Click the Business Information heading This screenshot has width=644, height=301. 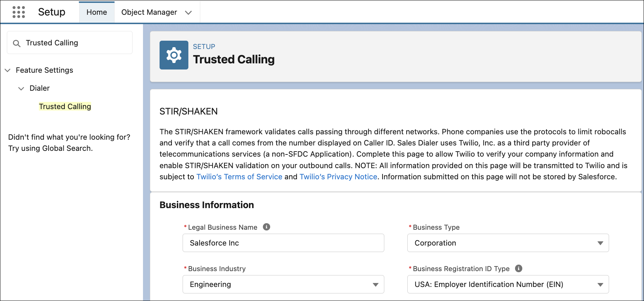tap(207, 205)
